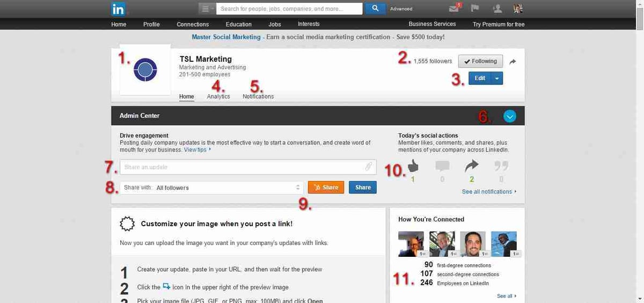Image resolution: width=644 pixels, height=303 pixels.
Task: Open the Interests menu item
Action: (x=309, y=24)
